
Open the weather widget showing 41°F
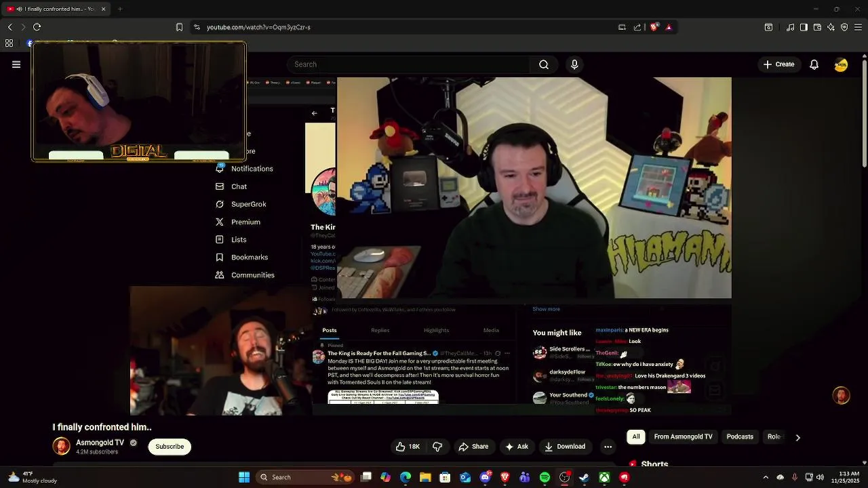(x=34, y=477)
